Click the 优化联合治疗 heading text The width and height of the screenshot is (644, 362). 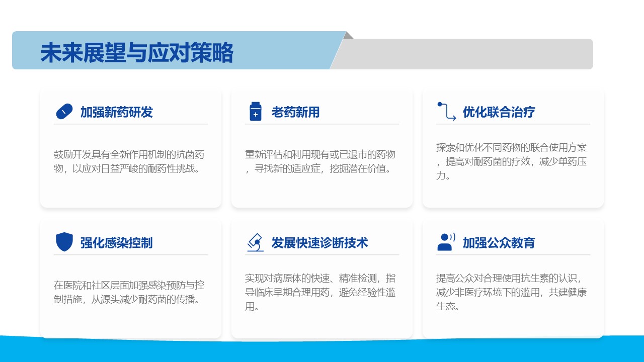(499, 112)
